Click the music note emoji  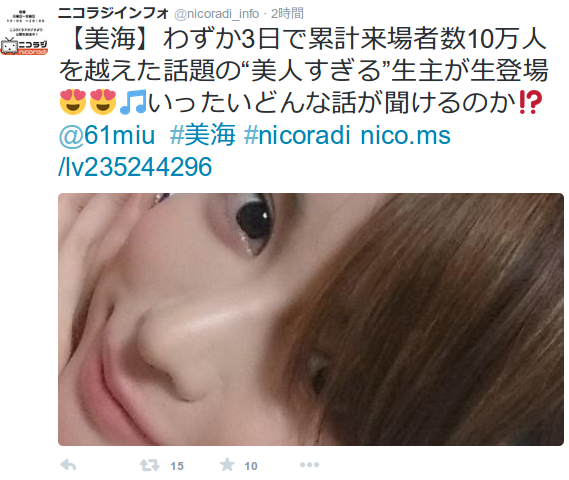pos(133,102)
